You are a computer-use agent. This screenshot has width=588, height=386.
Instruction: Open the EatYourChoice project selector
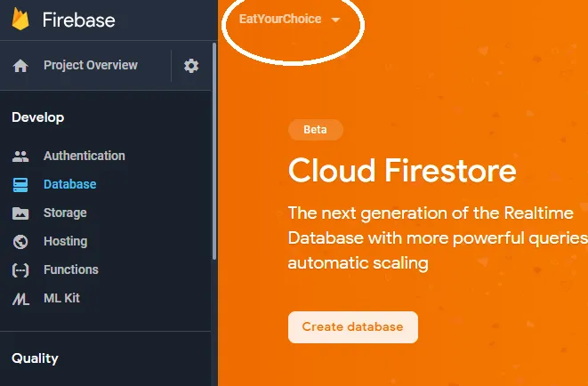(x=280, y=19)
